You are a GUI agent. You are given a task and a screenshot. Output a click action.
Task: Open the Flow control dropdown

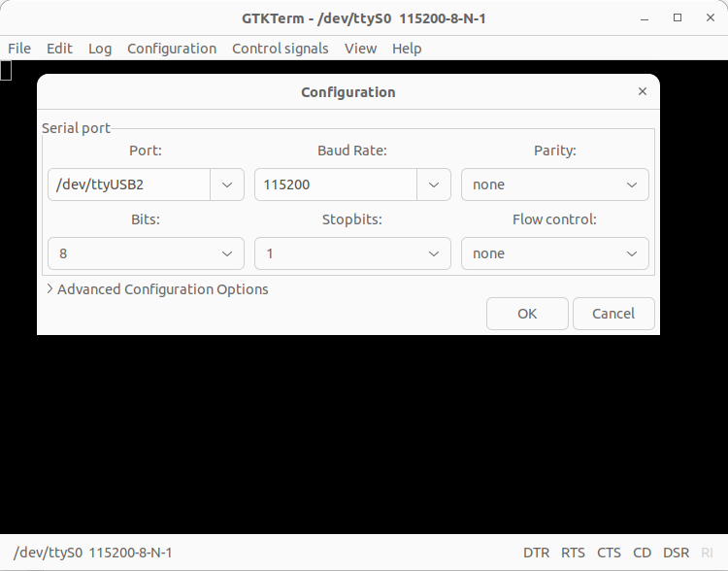[x=555, y=253]
